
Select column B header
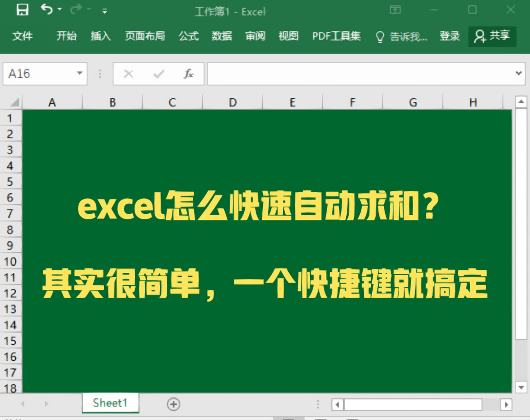click(x=112, y=102)
